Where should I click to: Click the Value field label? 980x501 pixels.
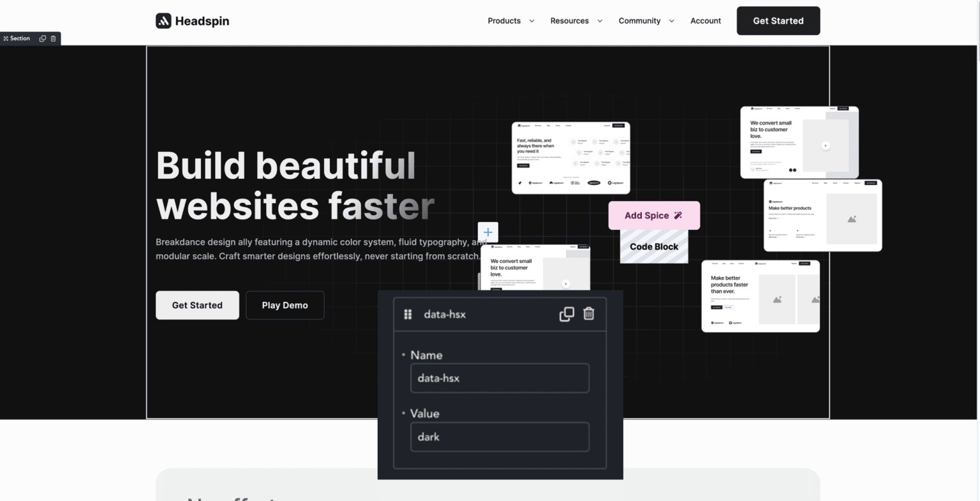point(424,414)
